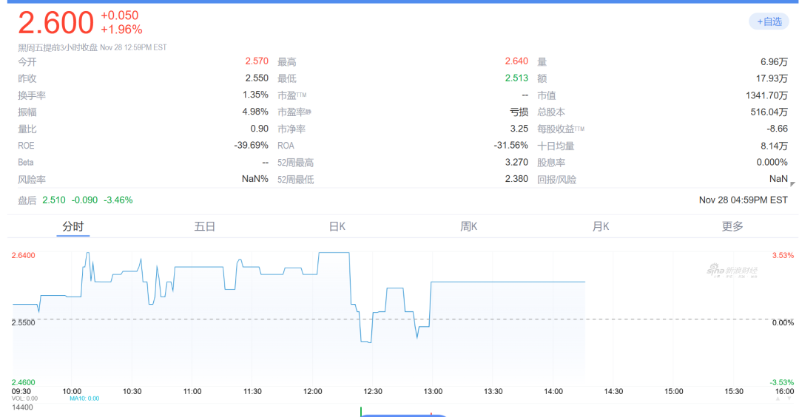Click the corner triangle expander below NaN
This screenshot has height=417, width=799.
[793, 183]
